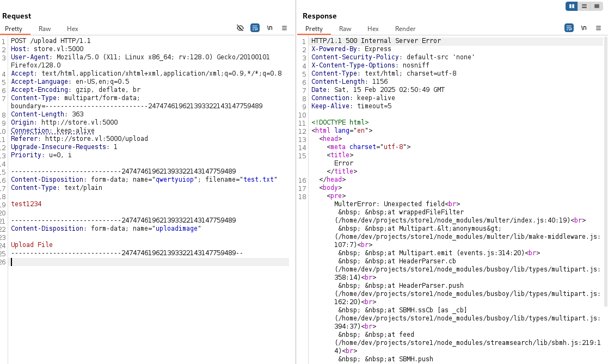The image size is (608, 364).
Task: Toggle word wrap icon in Request panel
Action: click(x=255, y=28)
